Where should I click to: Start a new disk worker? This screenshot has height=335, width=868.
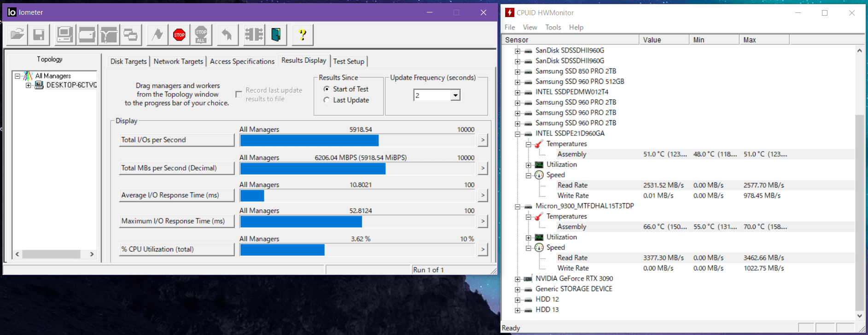(x=87, y=35)
